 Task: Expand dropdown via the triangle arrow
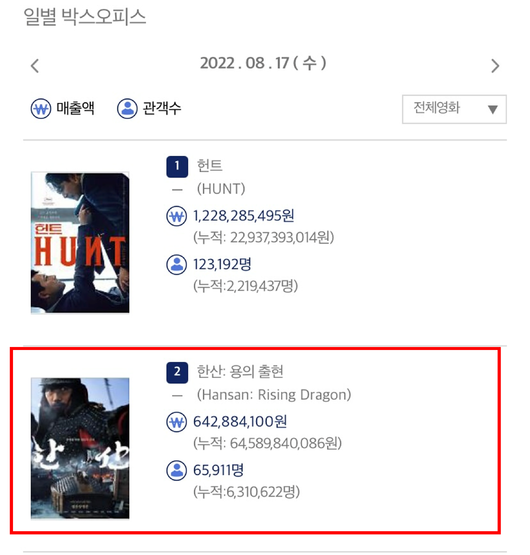pyautogui.click(x=493, y=109)
